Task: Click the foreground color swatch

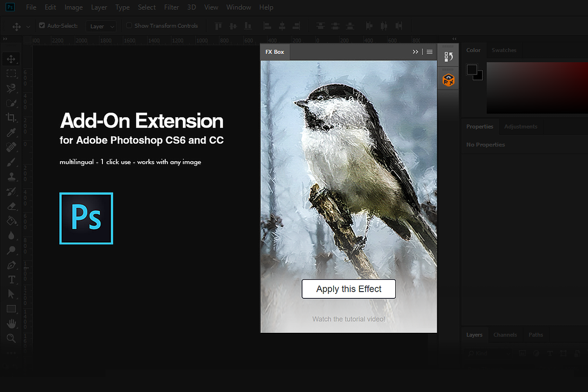Action: (x=472, y=70)
